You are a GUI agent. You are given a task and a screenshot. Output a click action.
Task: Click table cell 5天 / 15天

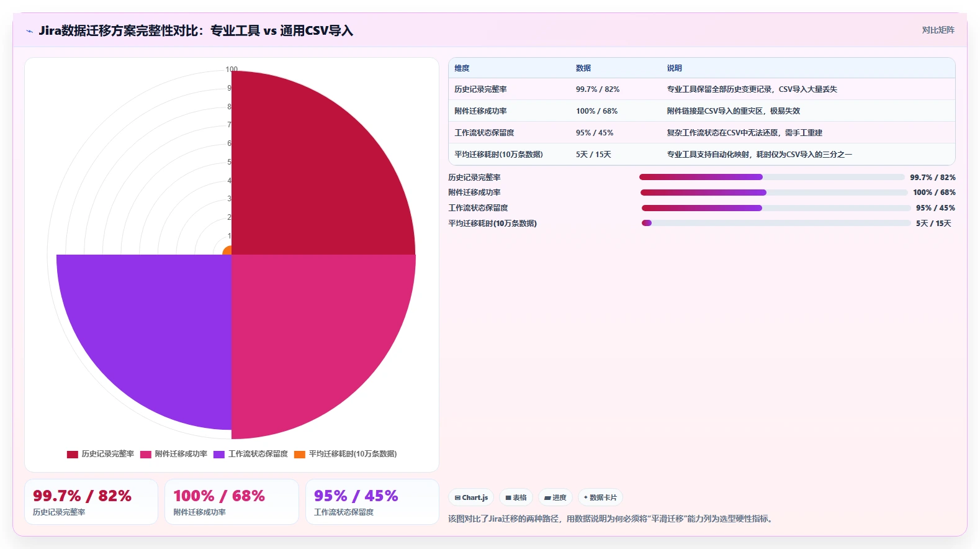click(593, 155)
